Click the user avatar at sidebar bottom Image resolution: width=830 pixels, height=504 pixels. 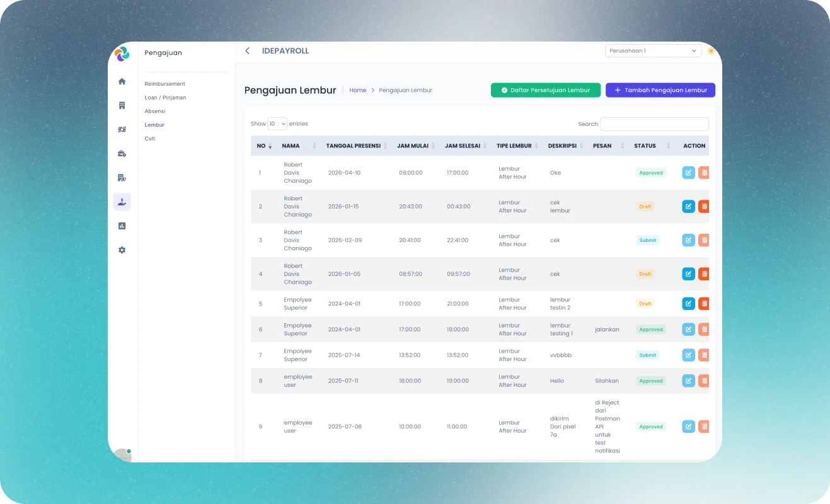tap(123, 455)
